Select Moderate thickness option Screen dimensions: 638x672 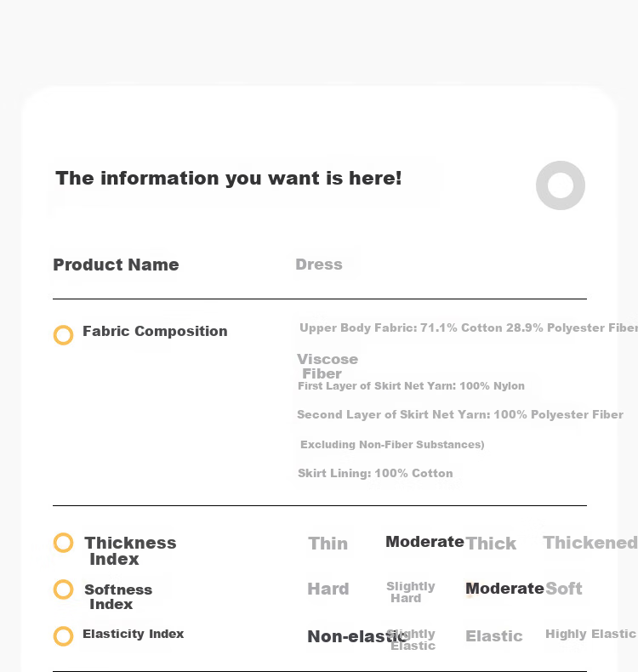424,542
